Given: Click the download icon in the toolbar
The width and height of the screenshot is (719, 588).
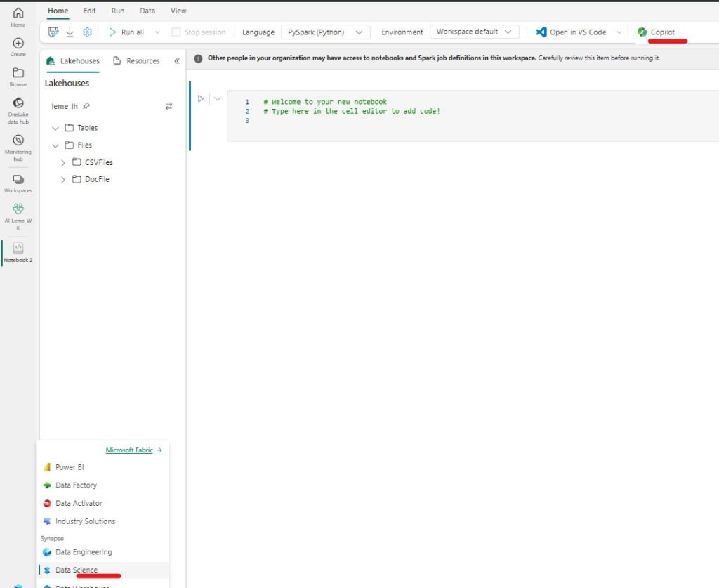Looking at the screenshot, I should (x=70, y=32).
